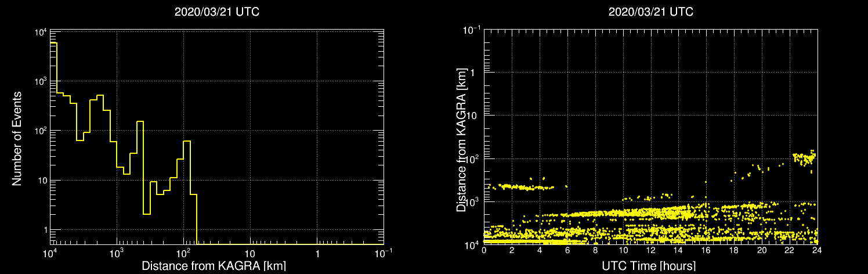Click the 2 tick on UTC Time axis
This screenshot has width=868, height=274.
[x=512, y=250]
